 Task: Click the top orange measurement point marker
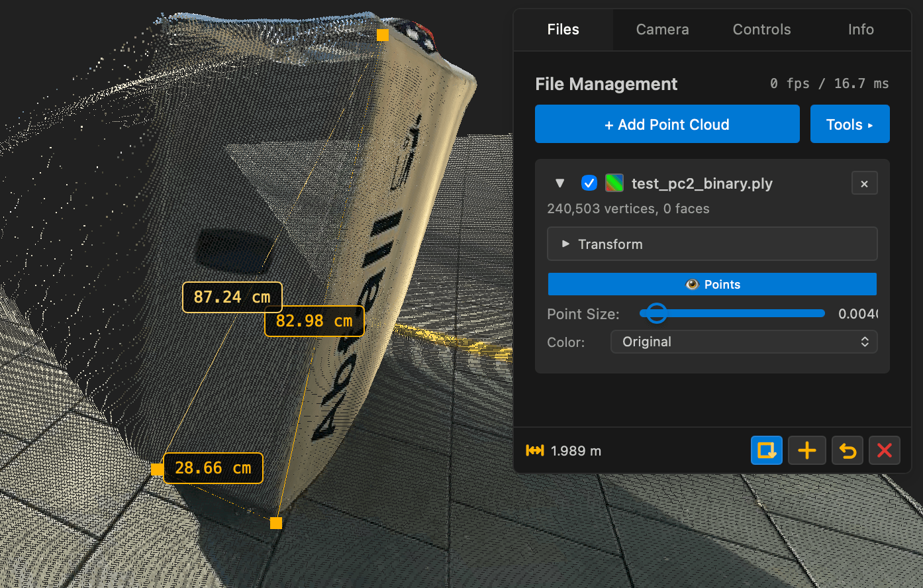[x=383, y=35]
